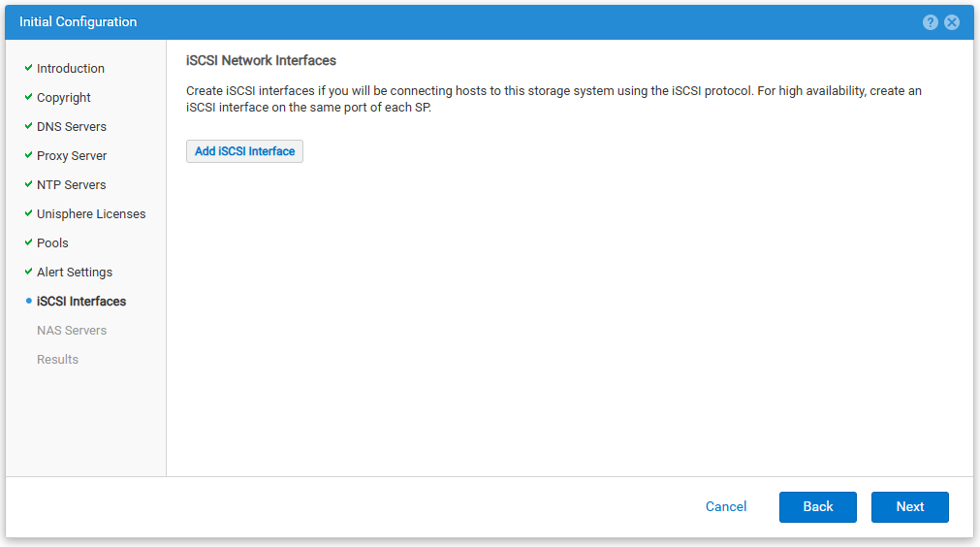Click the Introduction step checkmark icon

28,68
